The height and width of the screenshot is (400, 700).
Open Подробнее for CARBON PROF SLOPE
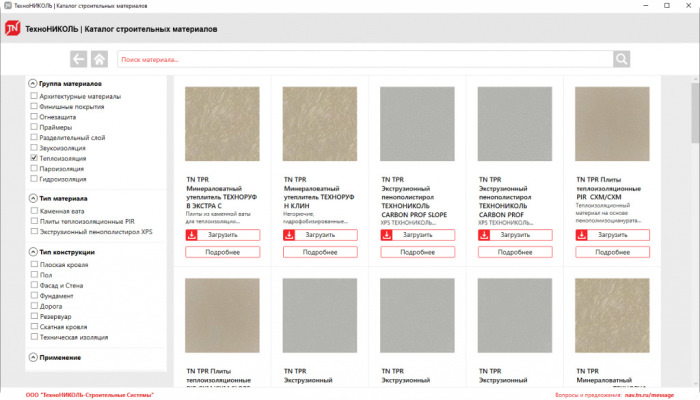[418, 252]
